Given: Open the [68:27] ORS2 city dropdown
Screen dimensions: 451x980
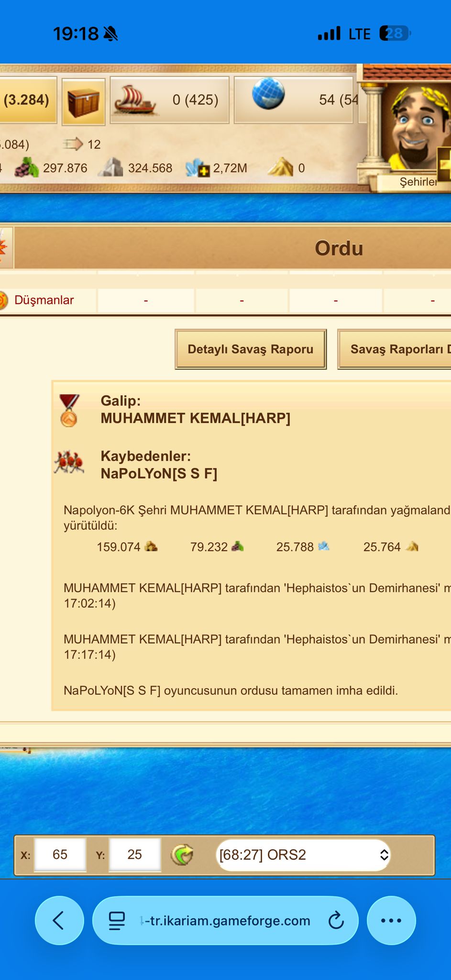Looking at the screenshot, I should [303, 855].
